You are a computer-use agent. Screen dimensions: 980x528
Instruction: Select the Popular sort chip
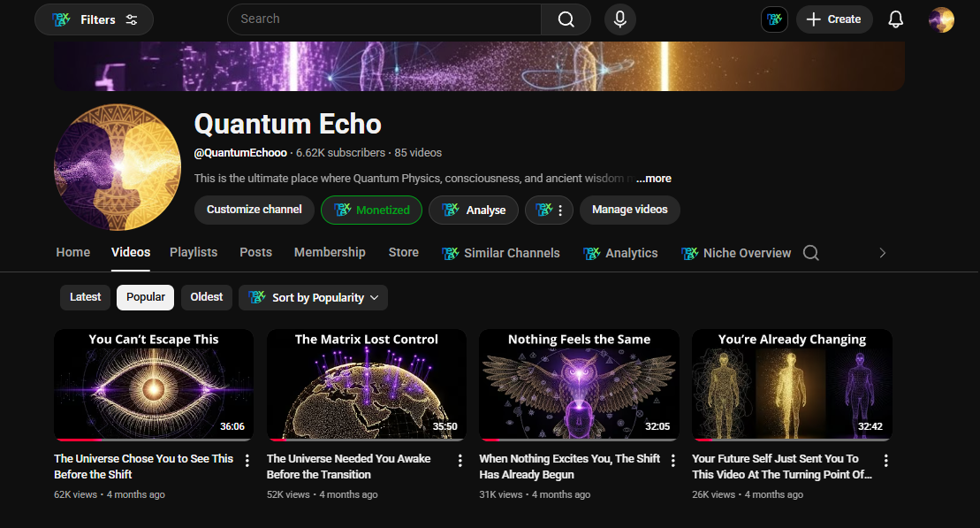[x=146, y=297]
